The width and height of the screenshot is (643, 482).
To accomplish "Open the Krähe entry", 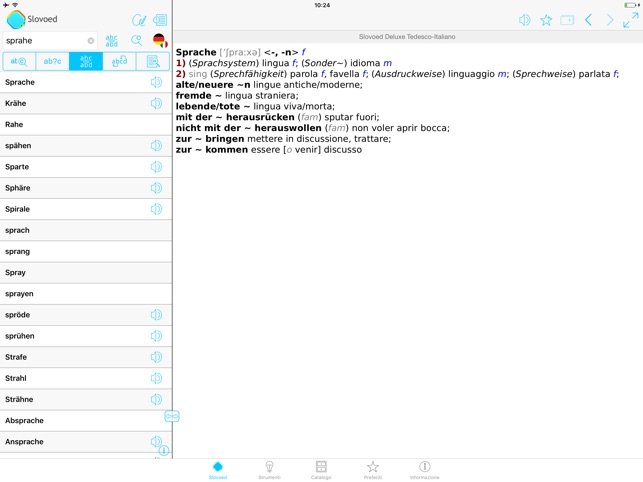I will click(86, 103).
